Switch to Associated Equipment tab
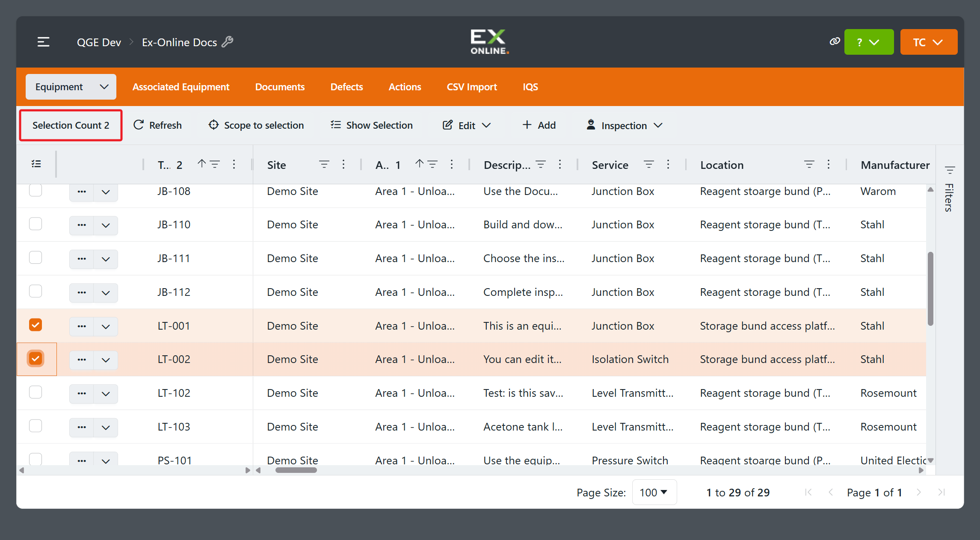This screenshot has height=540, width=980. click(181, 87)
